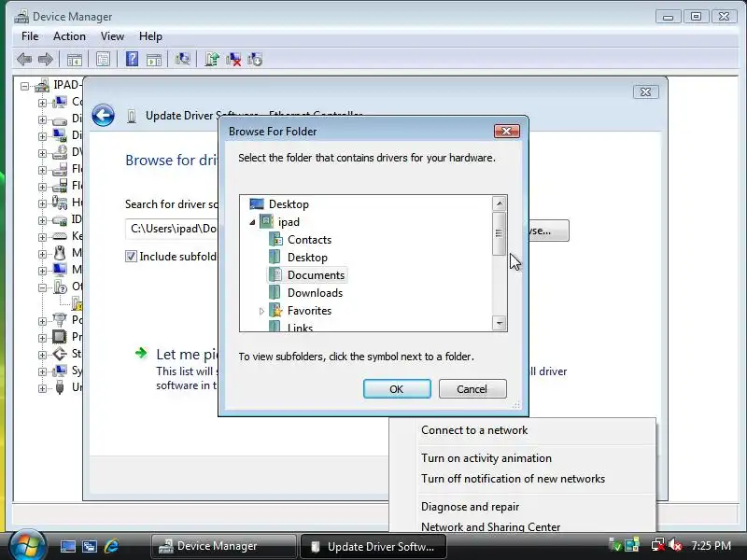
Task: Click the driver path field C:\Users\ipad\Do
Action: [172, 229]
